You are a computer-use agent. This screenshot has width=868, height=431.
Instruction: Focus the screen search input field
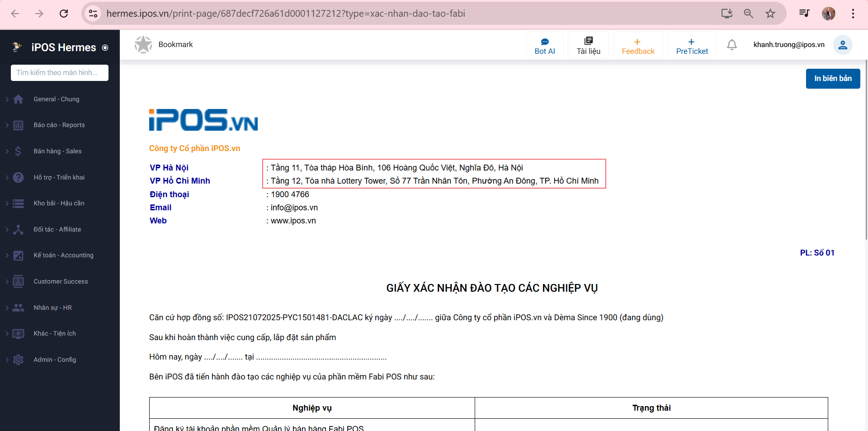point(60,73)
